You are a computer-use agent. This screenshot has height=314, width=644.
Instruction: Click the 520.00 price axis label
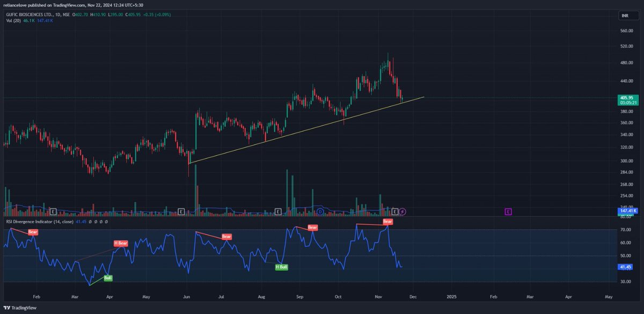coord(627,47)
